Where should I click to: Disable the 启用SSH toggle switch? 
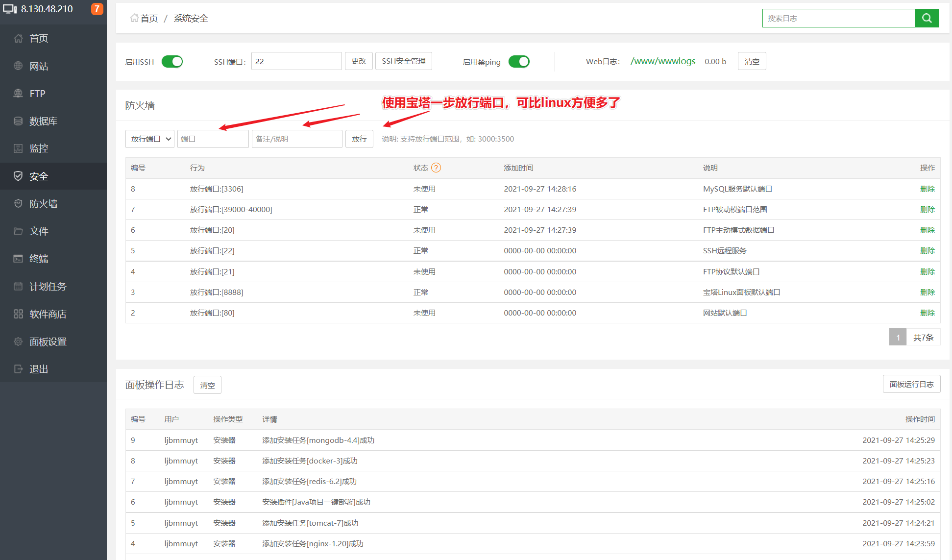(172, 61)
